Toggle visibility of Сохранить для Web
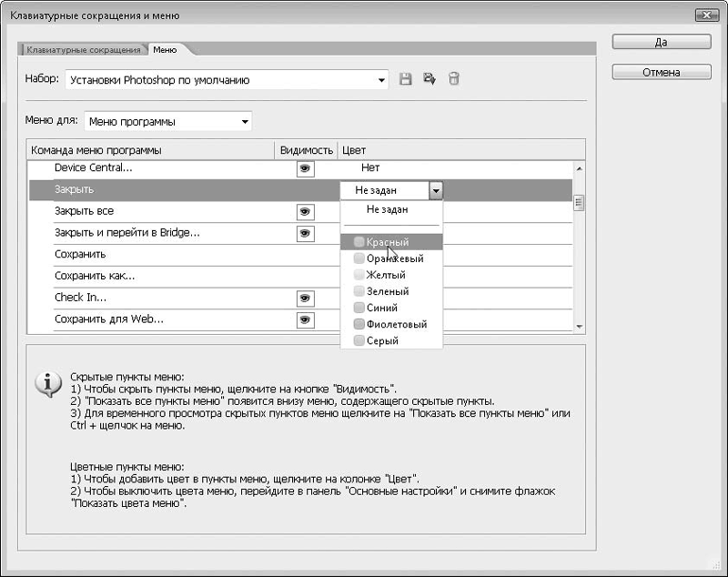The image size is (728, 577). point(305,319)
